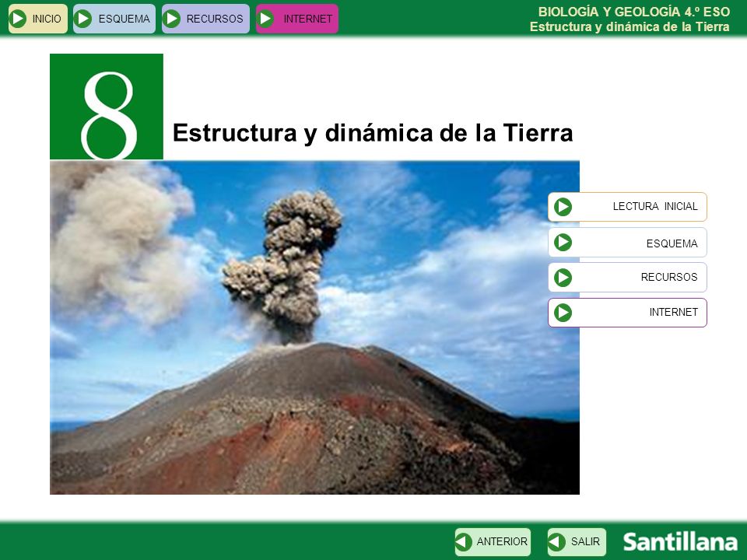This screenshot has height=560, width=747.
Task: Exit using the SALIR label
Action: coord(585,542)
